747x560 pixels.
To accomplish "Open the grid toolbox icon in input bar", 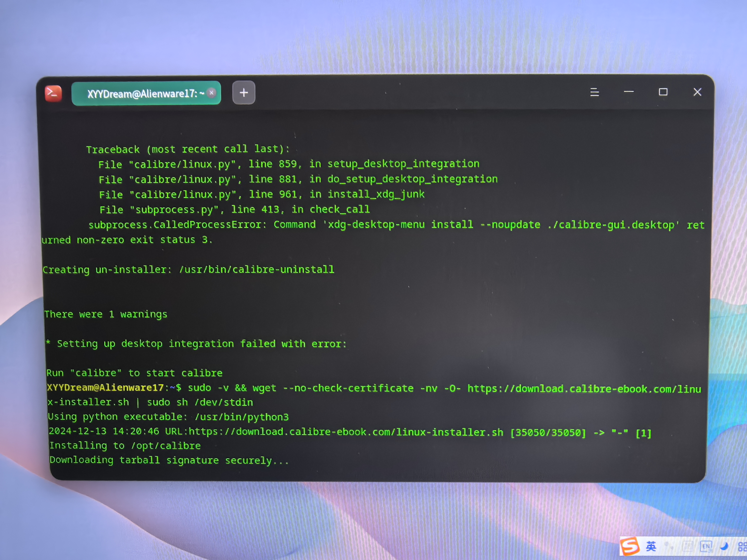I will click(x=742, y=547).
